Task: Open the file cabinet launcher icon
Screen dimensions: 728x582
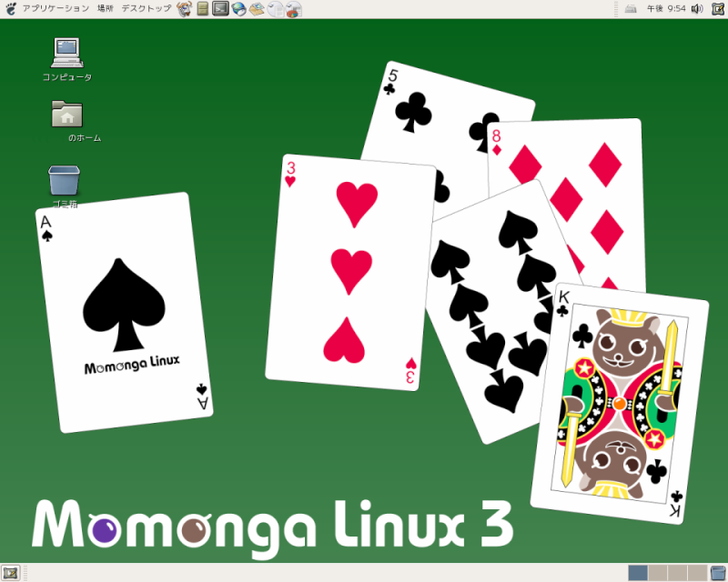Action: tap(202, 9)
